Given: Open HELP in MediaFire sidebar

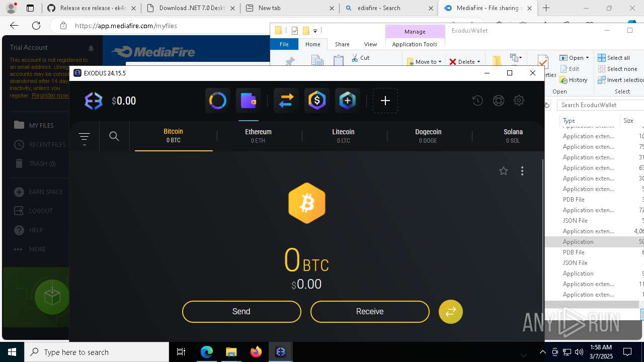Looking at the screenshot, I should click(28, 230).
